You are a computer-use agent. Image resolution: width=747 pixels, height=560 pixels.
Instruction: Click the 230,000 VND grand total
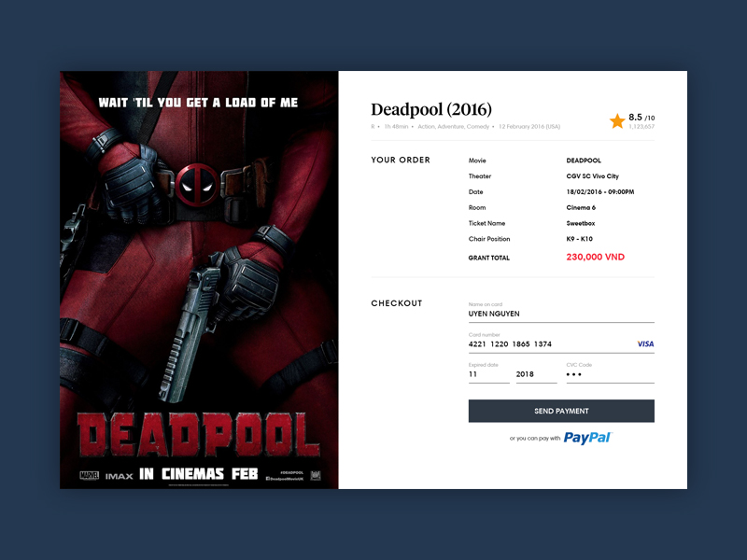pos(595,258)
